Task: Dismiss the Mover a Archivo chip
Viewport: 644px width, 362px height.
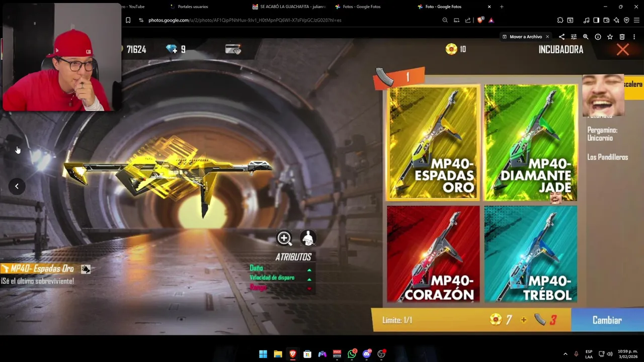Action: (547, 37)
